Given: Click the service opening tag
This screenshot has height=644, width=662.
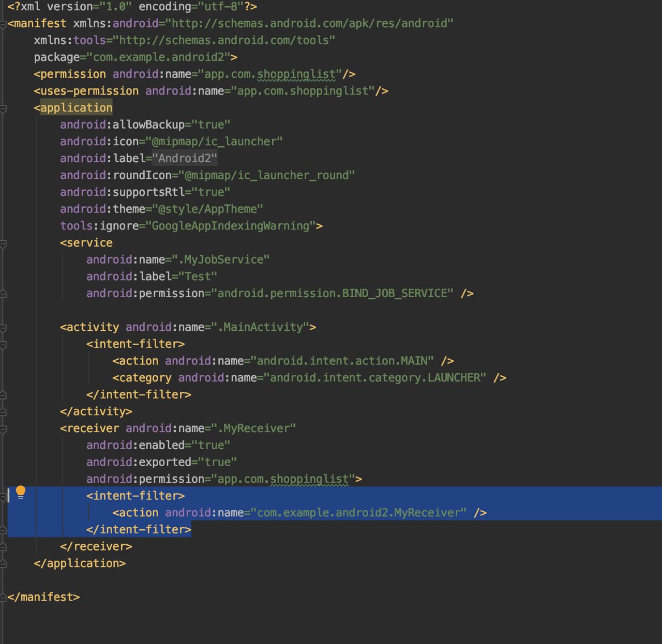Looking at the screenshot, I should click(x=86, y=243).
